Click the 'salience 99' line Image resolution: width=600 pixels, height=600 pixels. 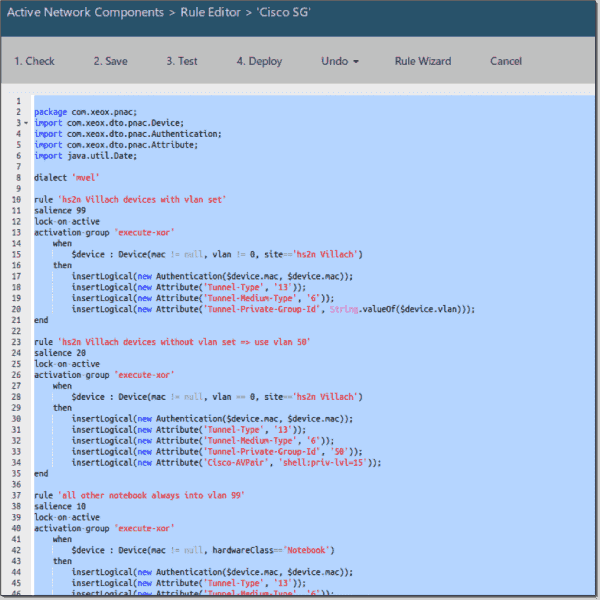pyautogui.click(x=60, y=210)
